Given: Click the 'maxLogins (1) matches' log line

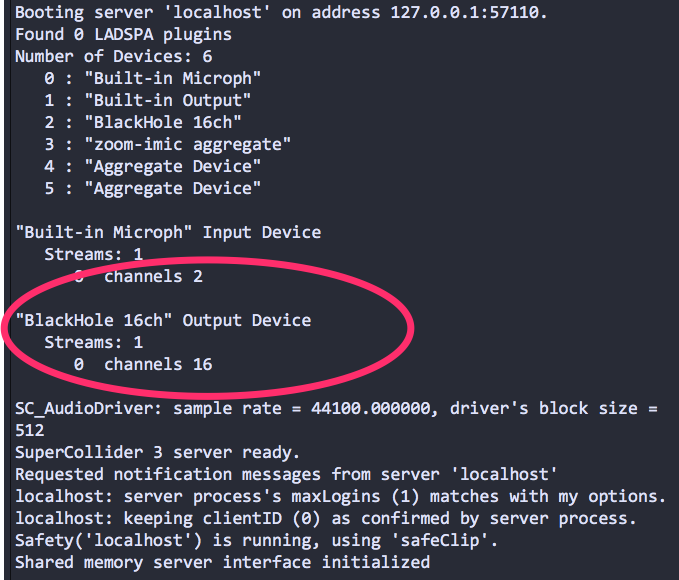Looking at the screenshot, I should click(340, 496).
